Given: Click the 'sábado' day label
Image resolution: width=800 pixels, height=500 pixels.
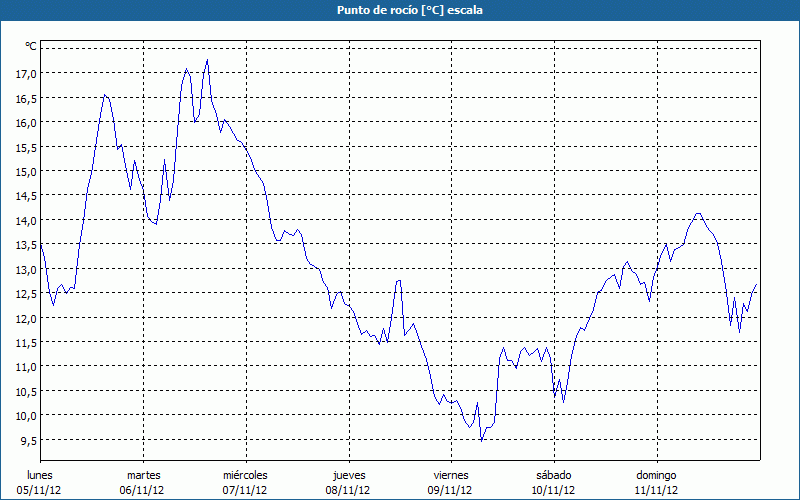Looking at the screenshot, I should pyautogui.click(x=553, y=475).
